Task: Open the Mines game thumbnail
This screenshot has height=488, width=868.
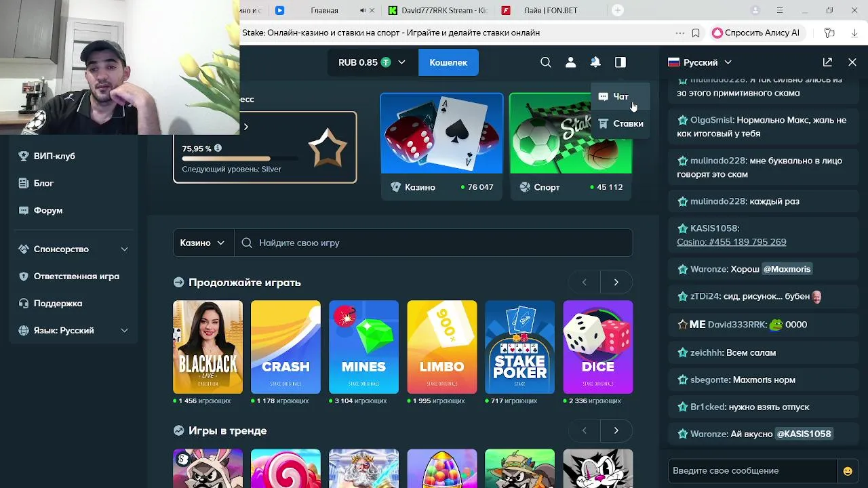Action: pyautogui.click(x=363, y=347)
